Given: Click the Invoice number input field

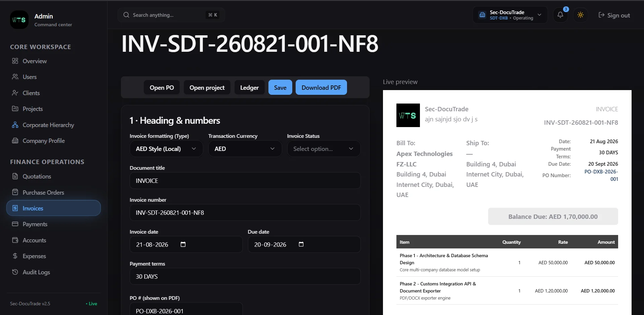Looking at the screenshot, I should [x=245, y=212].
